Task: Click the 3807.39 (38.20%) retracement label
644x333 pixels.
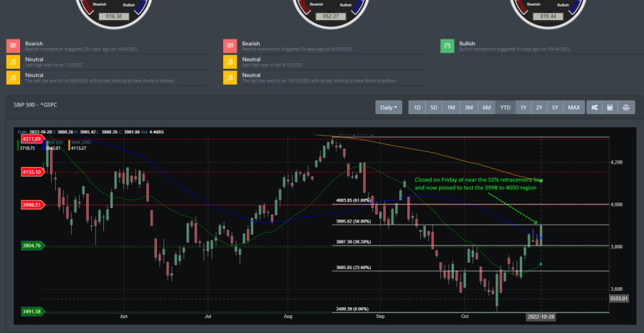Action: [354, 242]
